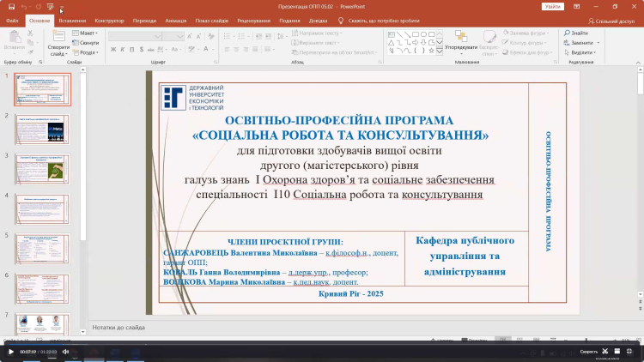Click the Створити слайд (New Slide) icon

tap(58, 38)
